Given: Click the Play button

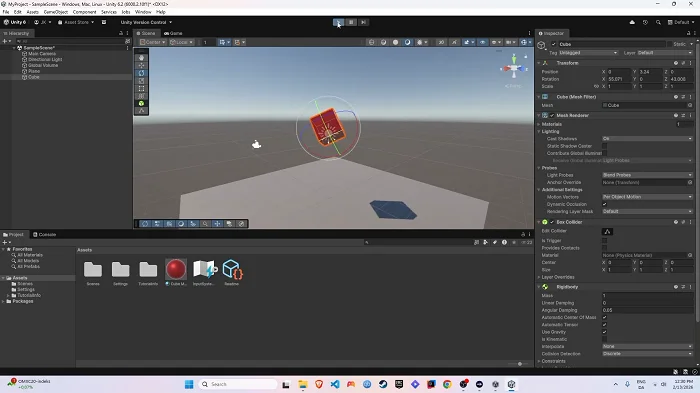Looking at the screenshot, I should click(x=339, y=22).
